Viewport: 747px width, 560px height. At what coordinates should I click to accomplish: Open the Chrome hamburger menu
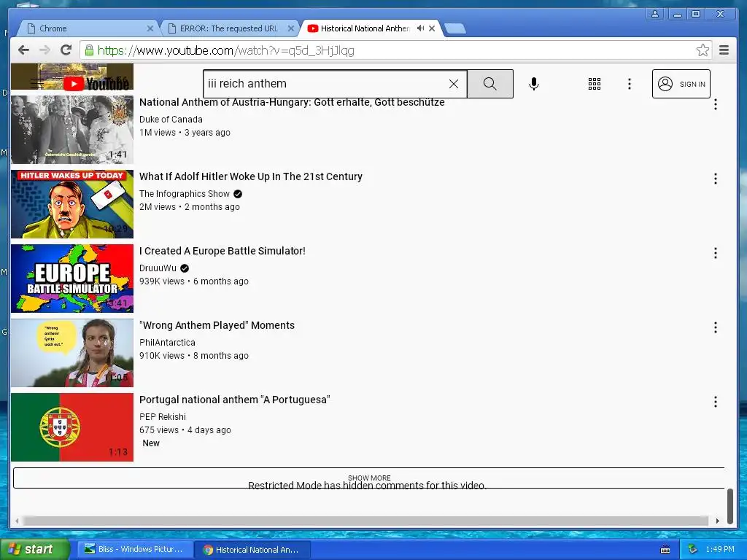pyautogui.click(x=724, y=50)
